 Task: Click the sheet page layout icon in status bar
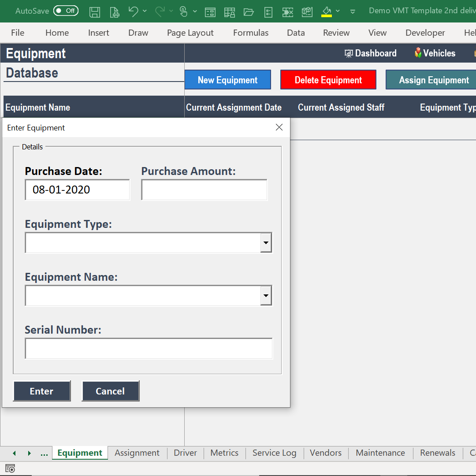pyautogui.click(x=10, y=469)
